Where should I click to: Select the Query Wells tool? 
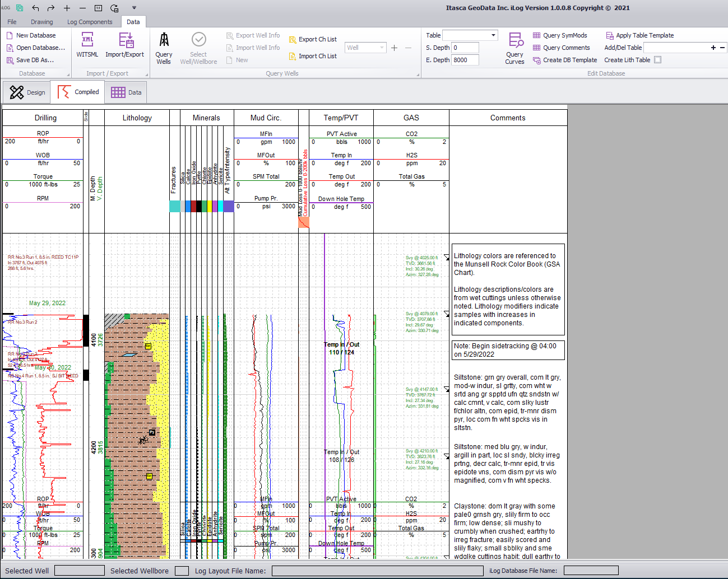pyautogui.click(x=164, y=48)
